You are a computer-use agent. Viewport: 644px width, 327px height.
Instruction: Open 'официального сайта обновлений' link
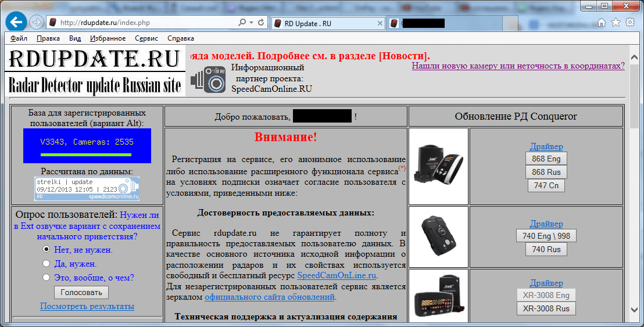coord(270,297)
